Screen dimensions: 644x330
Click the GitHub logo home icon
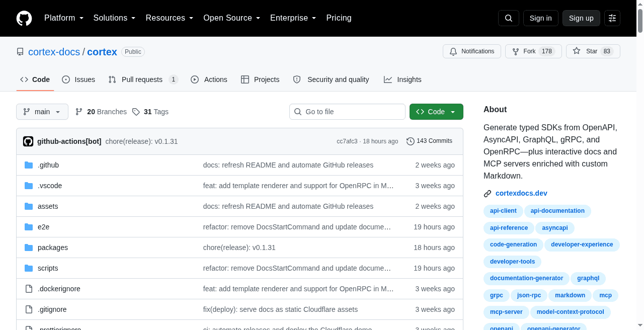click(24, 18)
